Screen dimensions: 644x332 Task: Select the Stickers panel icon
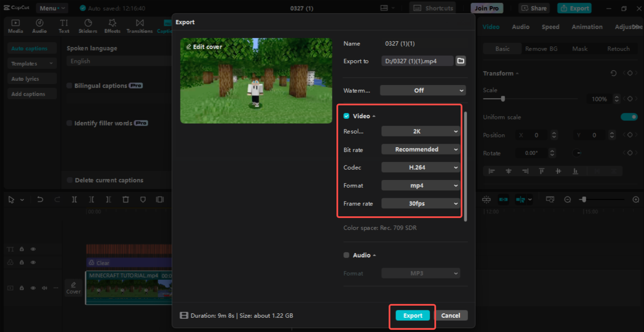coord(88,26)
